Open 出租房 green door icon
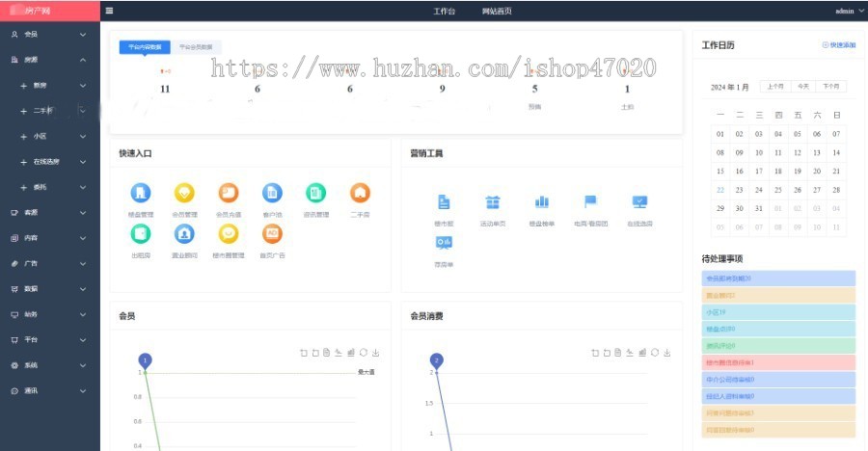Screen dimensions: 868x451 pyautogui.click(x=141, y=233)
